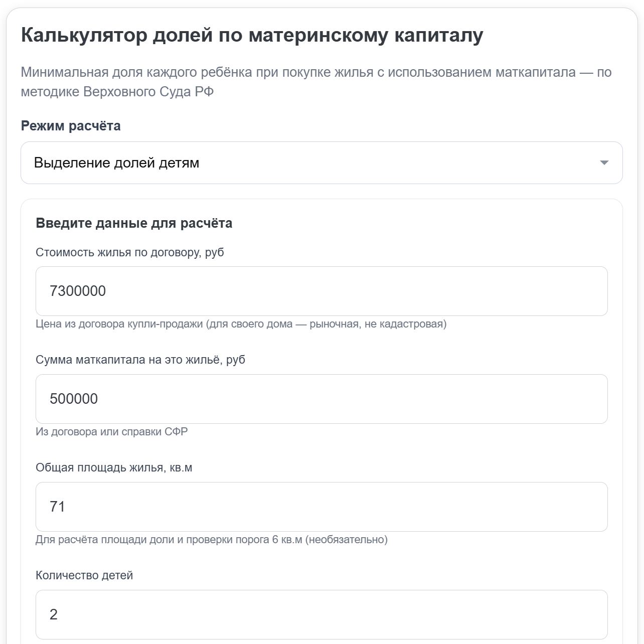
Task: Click the 'Введите данные для расчёта' heading
Action: [134, 224]
